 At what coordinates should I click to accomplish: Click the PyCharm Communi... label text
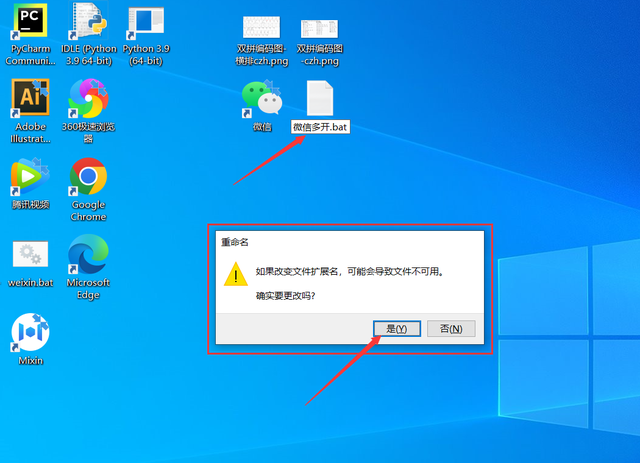pyautogui.click(x=30, y=55)
